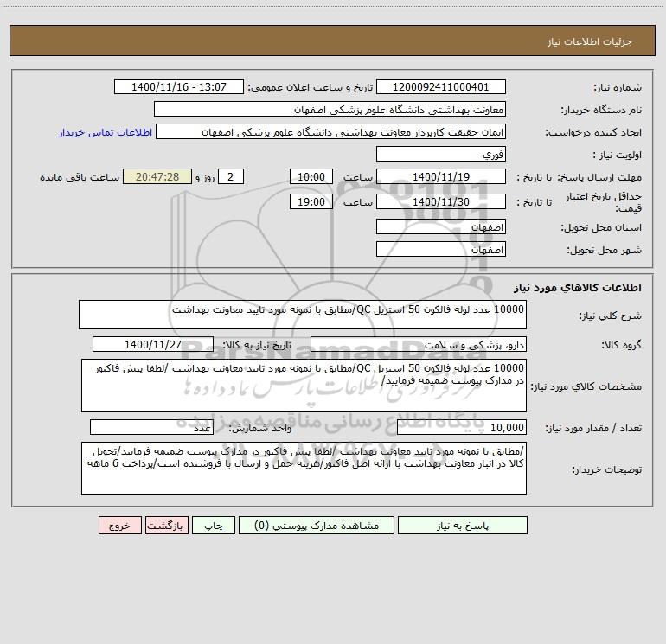Open اطلاعات تماس خریدار link
The height and width of the screenshot is (644, 666).
coord(106,132)
